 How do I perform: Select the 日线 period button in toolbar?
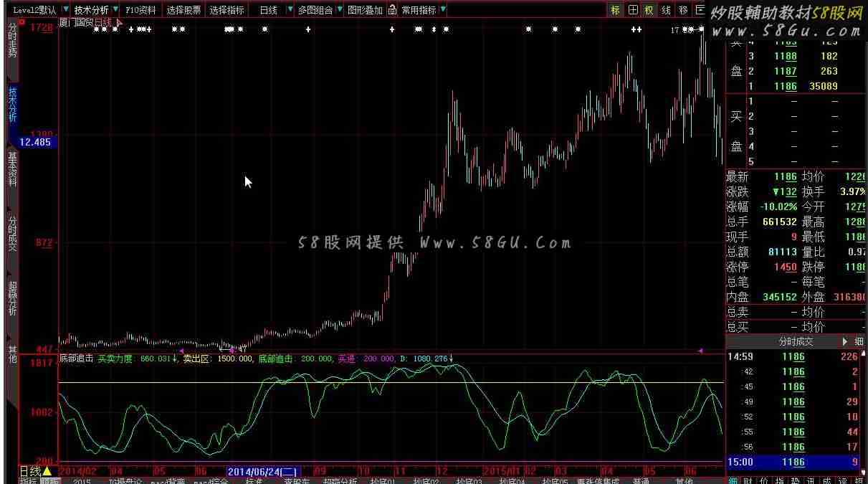pyautogui.click(x=269, y=10)
